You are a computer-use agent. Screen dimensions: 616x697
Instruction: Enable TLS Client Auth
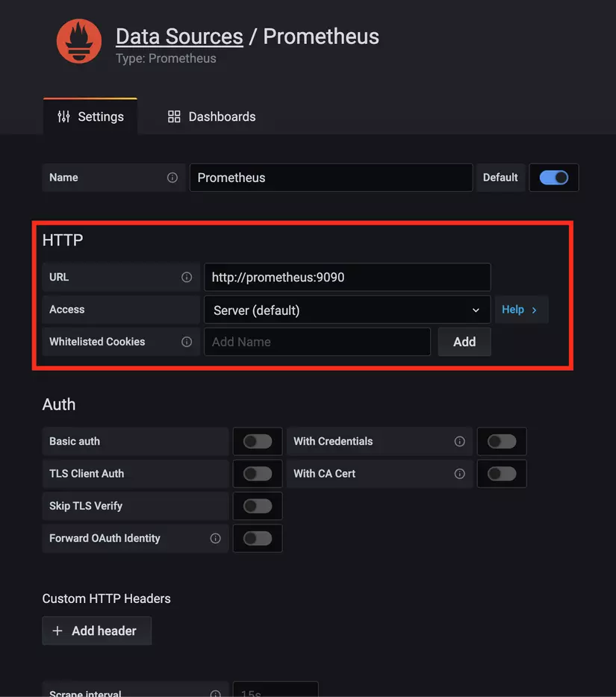point(258,474)
